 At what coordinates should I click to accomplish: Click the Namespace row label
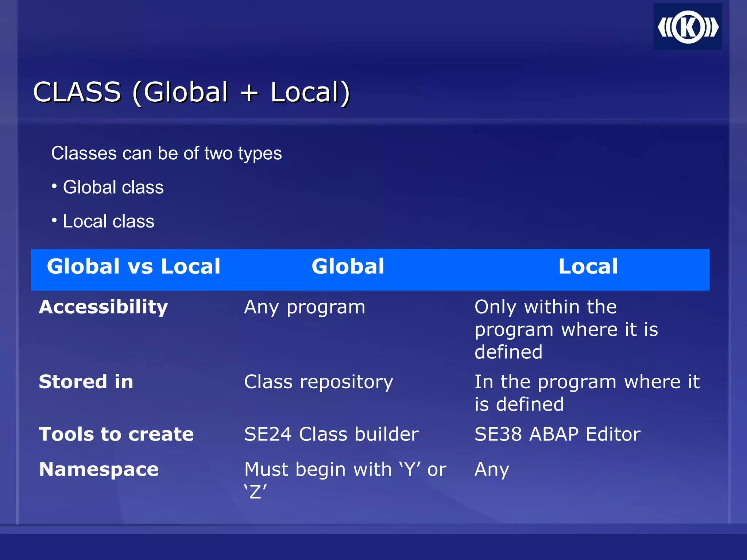(99, 469)
